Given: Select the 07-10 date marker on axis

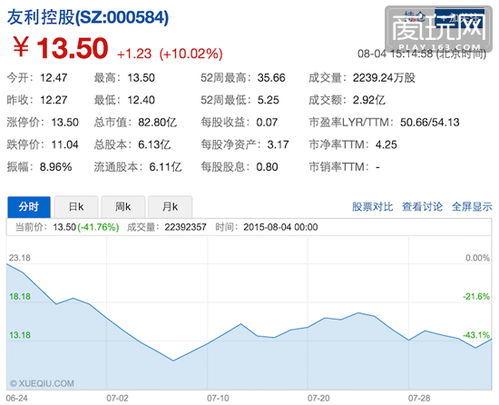Looking at the screenshot, I should [x=218, y=398].
